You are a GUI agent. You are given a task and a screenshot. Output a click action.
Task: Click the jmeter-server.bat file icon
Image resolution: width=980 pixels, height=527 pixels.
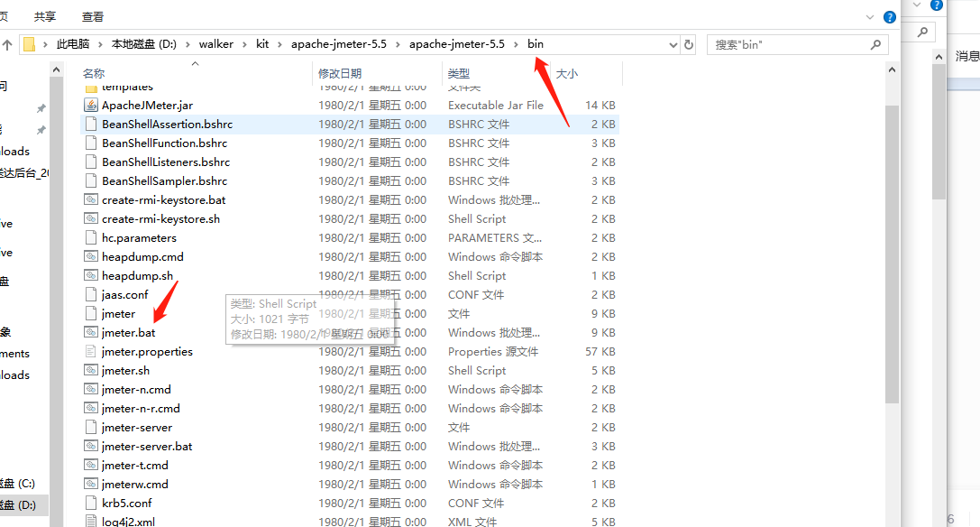click(x=91, y=447)
